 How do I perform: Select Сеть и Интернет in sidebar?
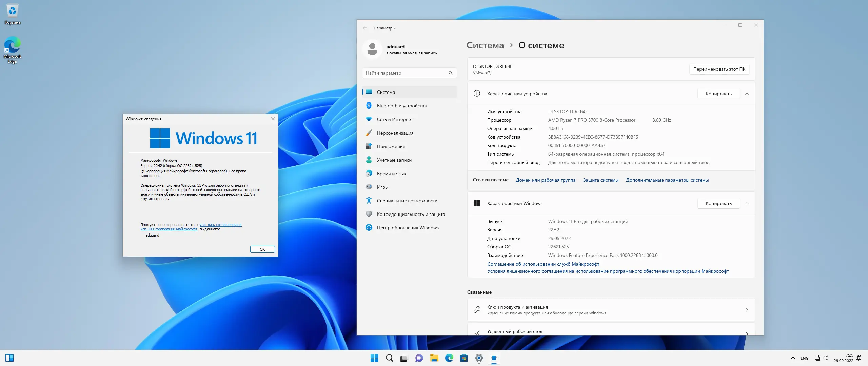point(395,119)
